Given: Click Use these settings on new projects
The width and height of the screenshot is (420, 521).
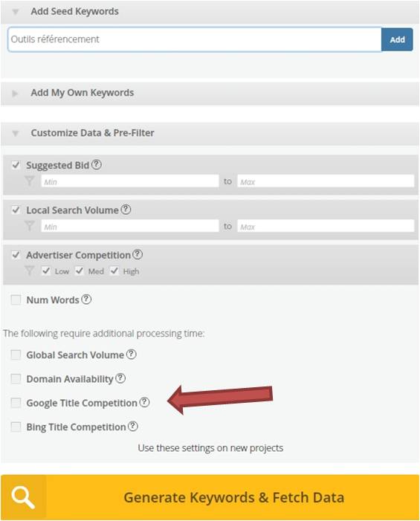Looking at the screenshot, I should point(210,448).
